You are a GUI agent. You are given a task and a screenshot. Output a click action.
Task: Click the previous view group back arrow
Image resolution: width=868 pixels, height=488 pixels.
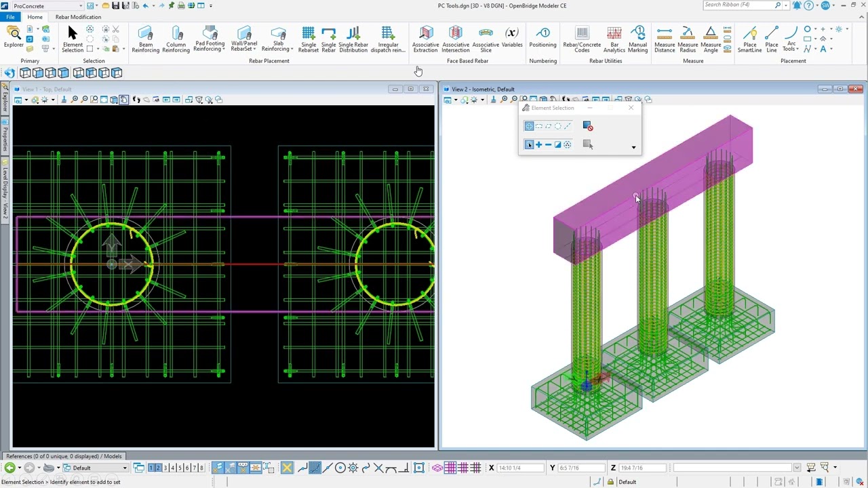pos(9,468)
